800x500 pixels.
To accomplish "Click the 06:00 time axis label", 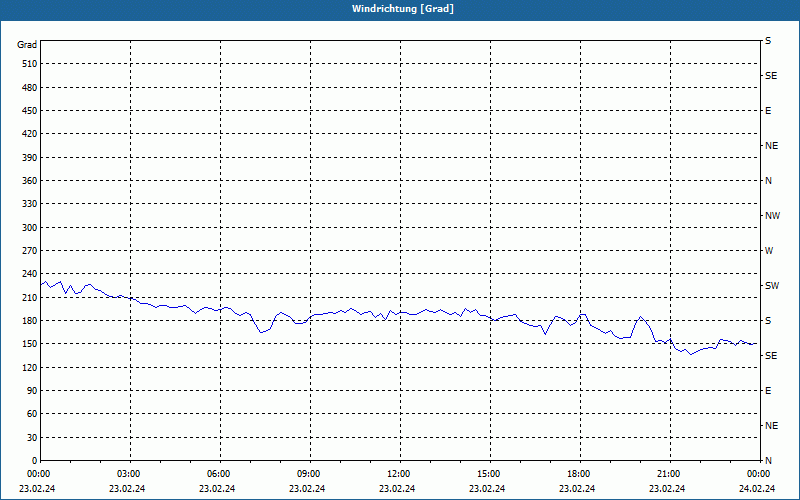I will click(x=220, y=474).
